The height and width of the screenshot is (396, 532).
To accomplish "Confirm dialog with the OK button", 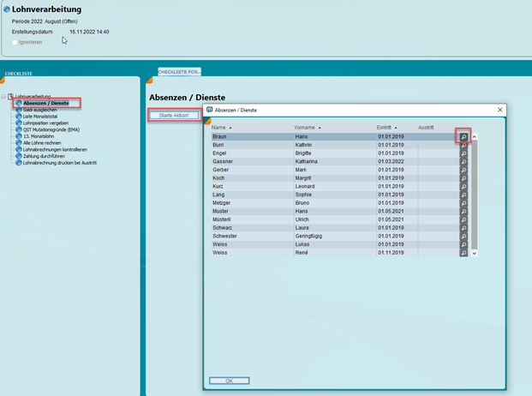I will pos(229,381).
